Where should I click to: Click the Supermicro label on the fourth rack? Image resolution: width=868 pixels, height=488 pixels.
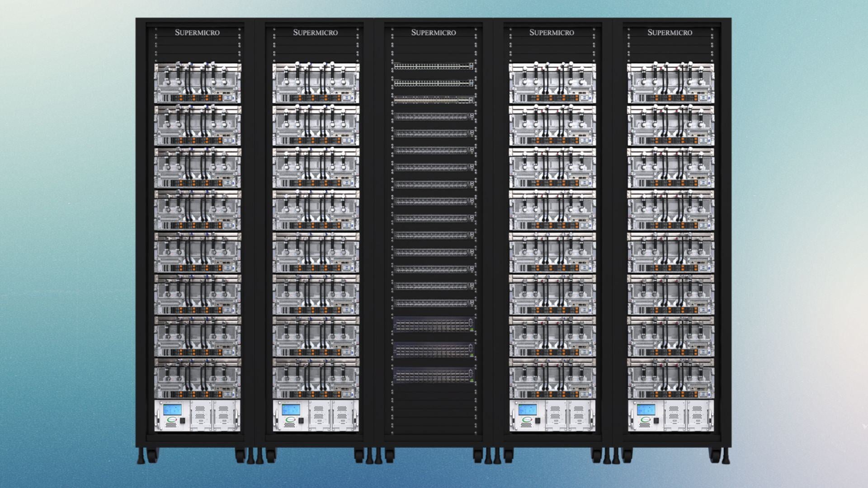point(552,33)
